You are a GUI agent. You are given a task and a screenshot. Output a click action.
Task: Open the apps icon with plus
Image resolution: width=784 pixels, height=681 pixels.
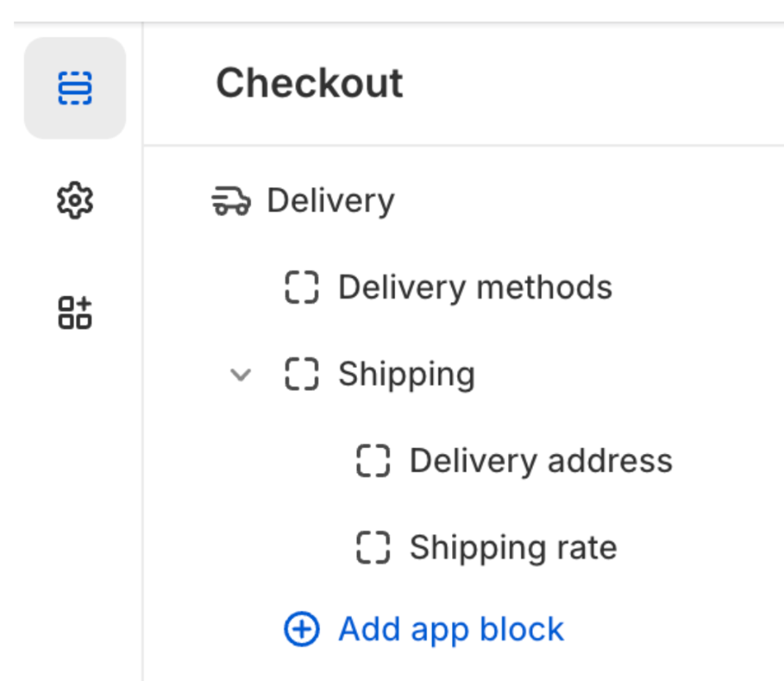click(75, 313)
